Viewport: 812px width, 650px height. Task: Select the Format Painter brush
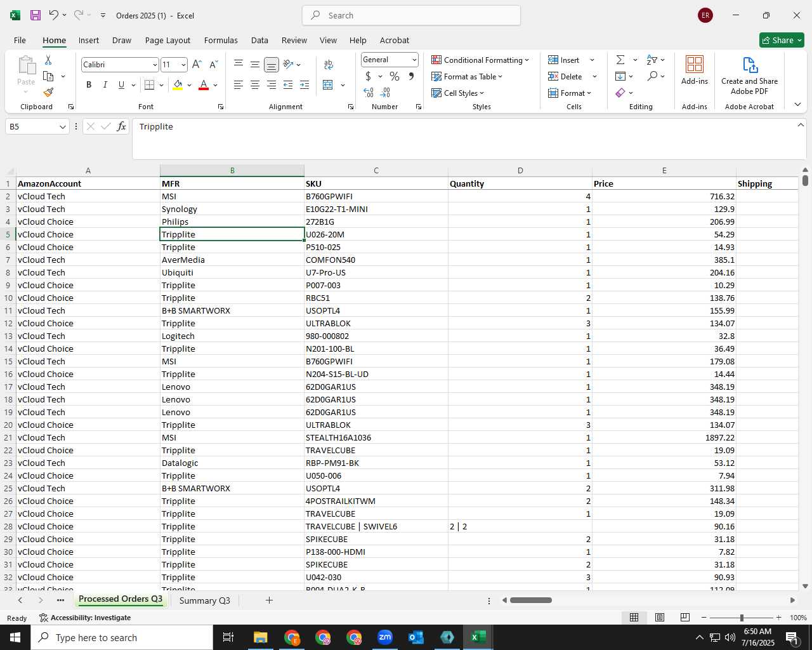point(48,93)
